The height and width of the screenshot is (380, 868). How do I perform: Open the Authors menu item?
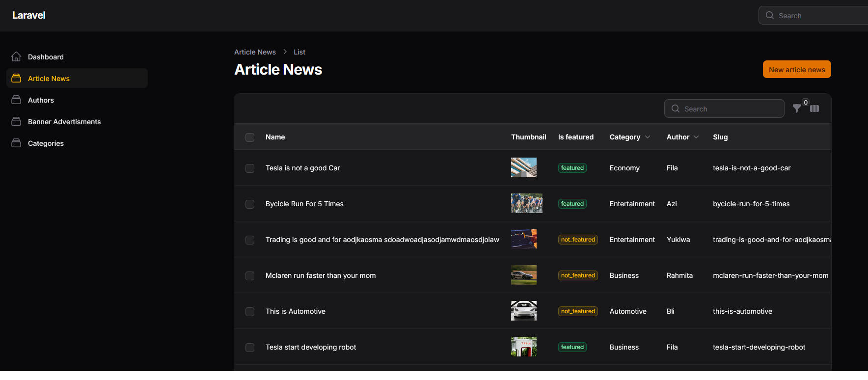point(41,100)
